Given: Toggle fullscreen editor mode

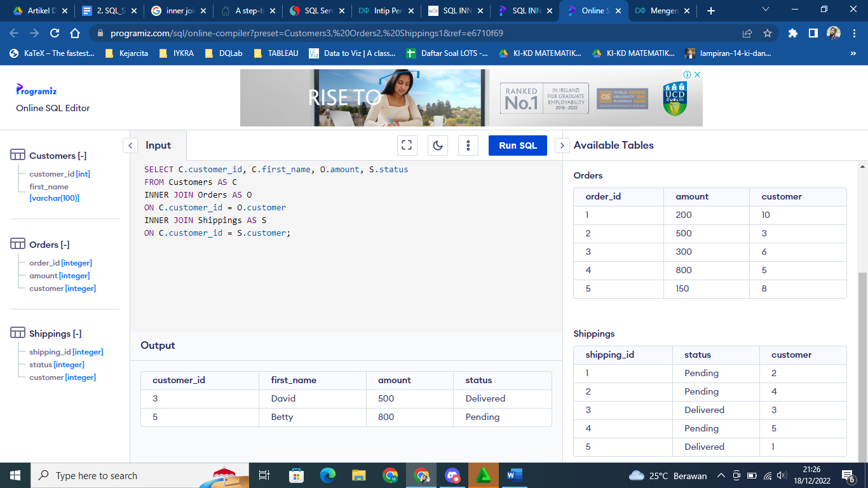Looking at the screenshot, I should (x=407, y=146).
